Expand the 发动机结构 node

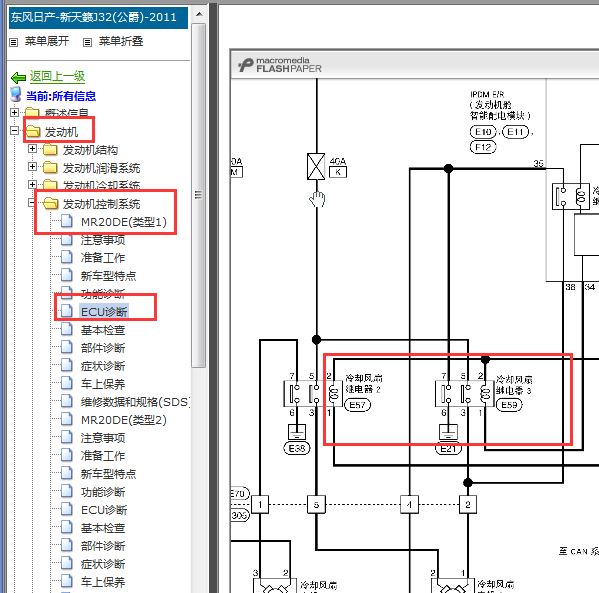32,149
